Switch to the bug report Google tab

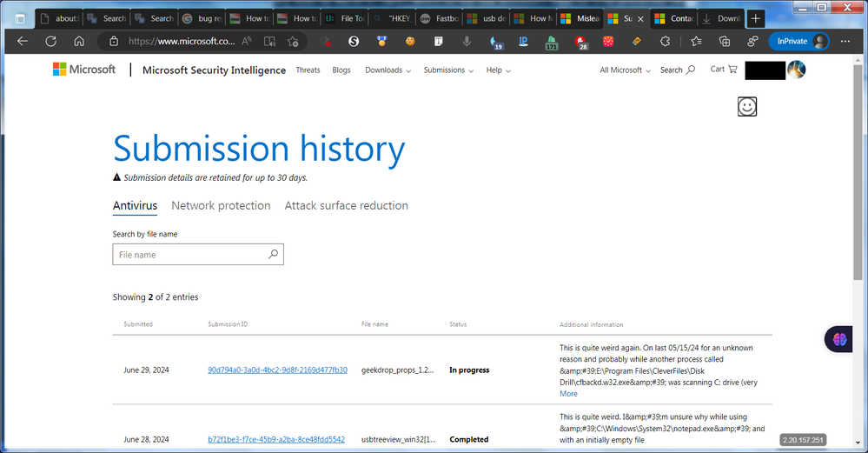click(x=202, y=18)
